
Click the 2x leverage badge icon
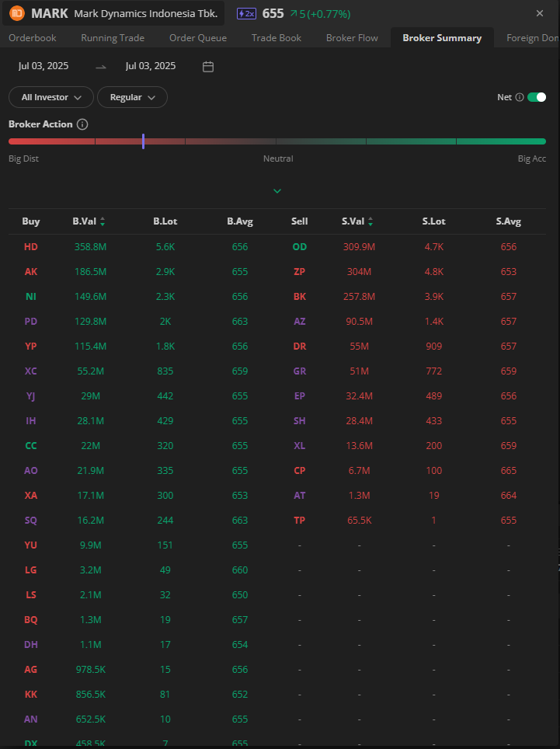pos(247,14)
